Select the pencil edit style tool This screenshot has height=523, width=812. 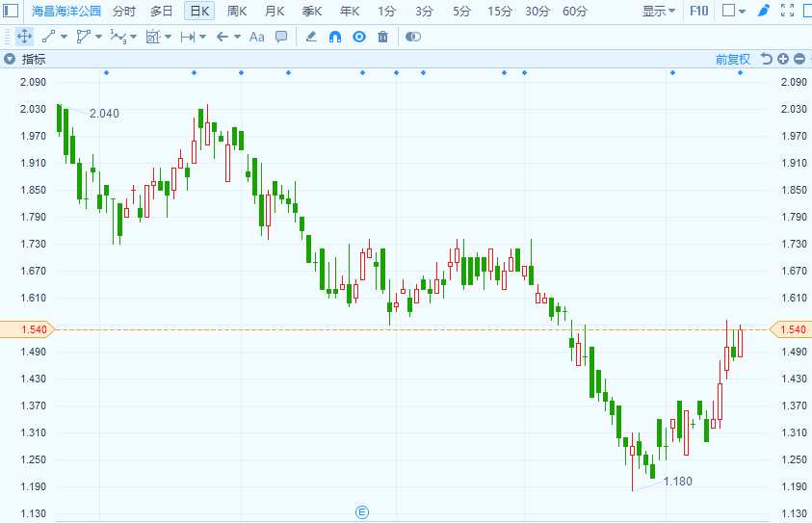coord(311,37)
